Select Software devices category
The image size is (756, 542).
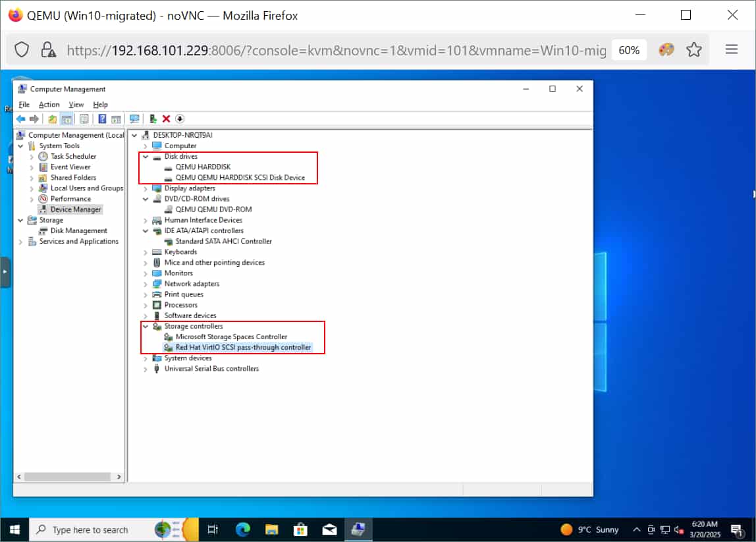point(190,315)
